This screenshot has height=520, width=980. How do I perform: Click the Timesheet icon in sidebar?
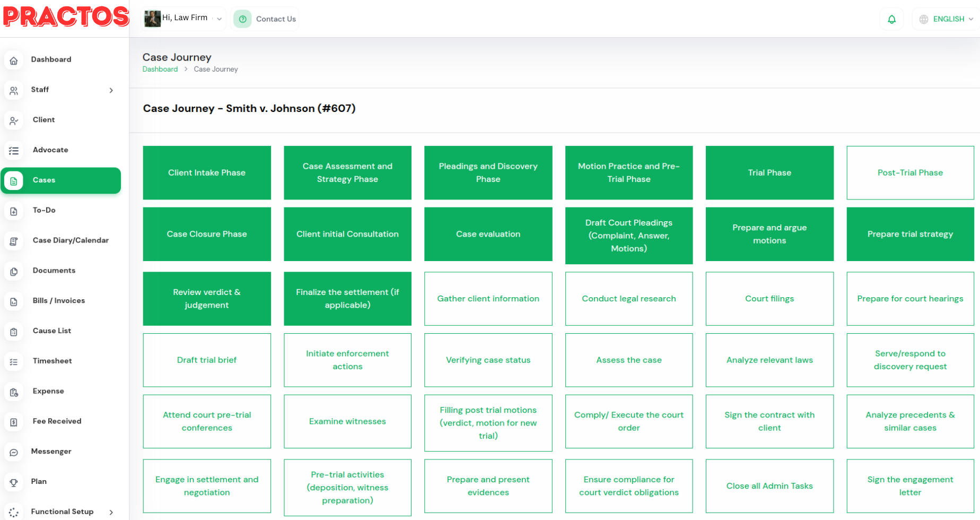tap(14, 361)
